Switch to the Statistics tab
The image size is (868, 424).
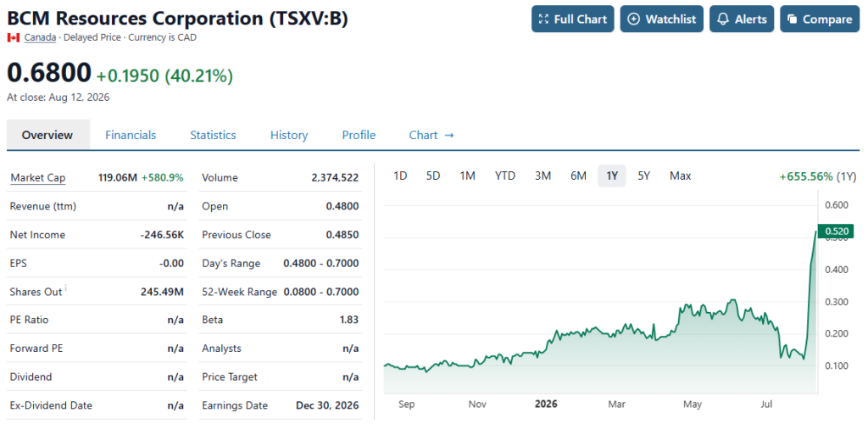213,135
